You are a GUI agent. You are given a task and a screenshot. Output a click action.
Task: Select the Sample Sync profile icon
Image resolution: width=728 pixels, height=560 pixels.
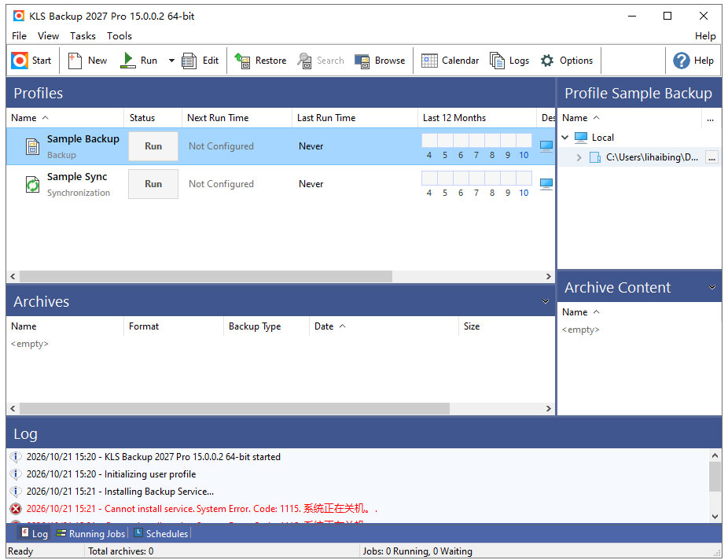coord(32,184)
